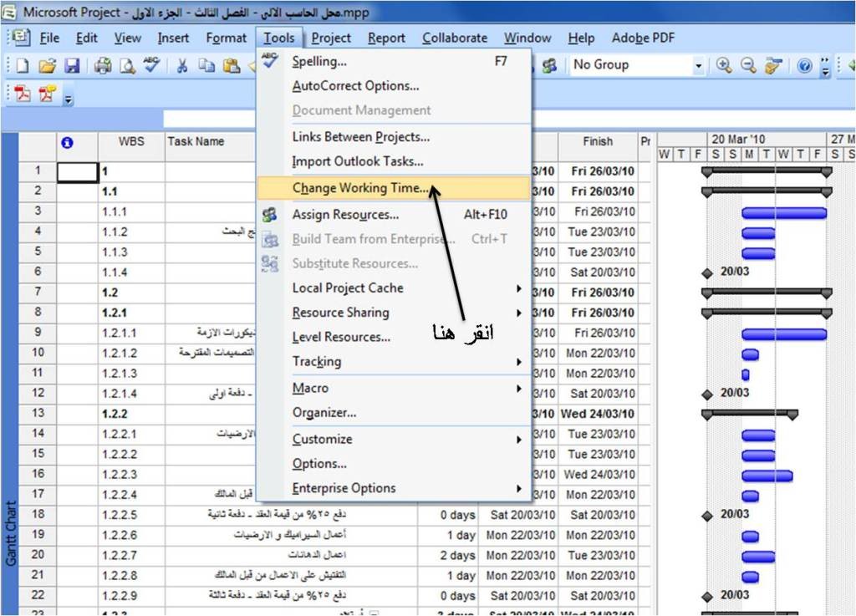
Task: Open the Help menu
Action: (581, 38)
